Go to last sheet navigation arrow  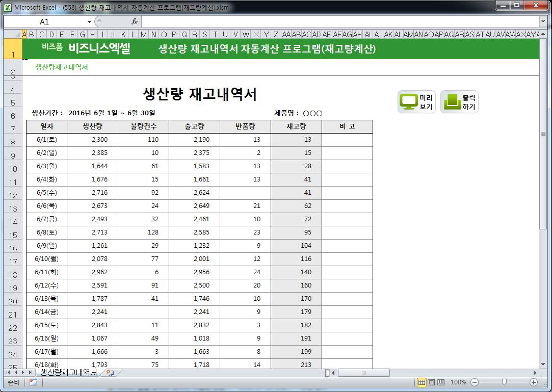[x=30, y=372]
